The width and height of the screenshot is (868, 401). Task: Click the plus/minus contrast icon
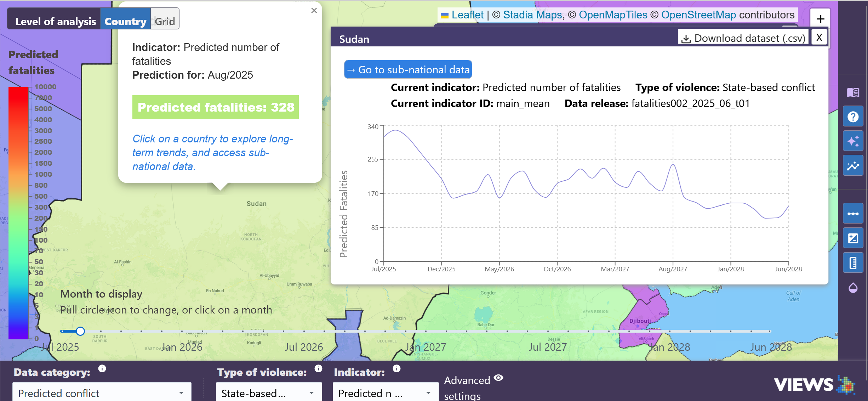point(853,238)
